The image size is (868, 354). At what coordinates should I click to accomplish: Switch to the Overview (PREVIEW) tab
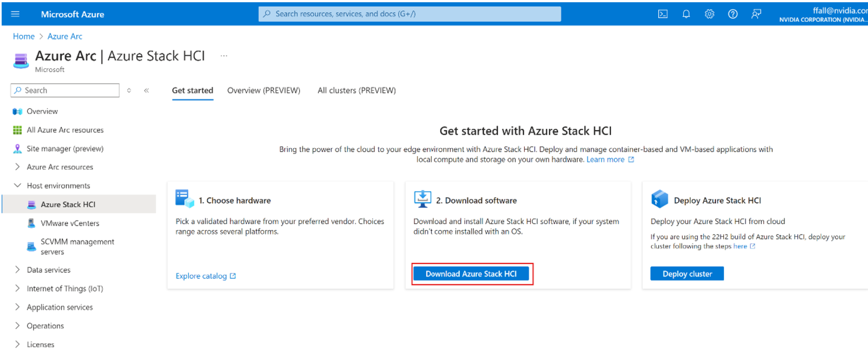263,90
